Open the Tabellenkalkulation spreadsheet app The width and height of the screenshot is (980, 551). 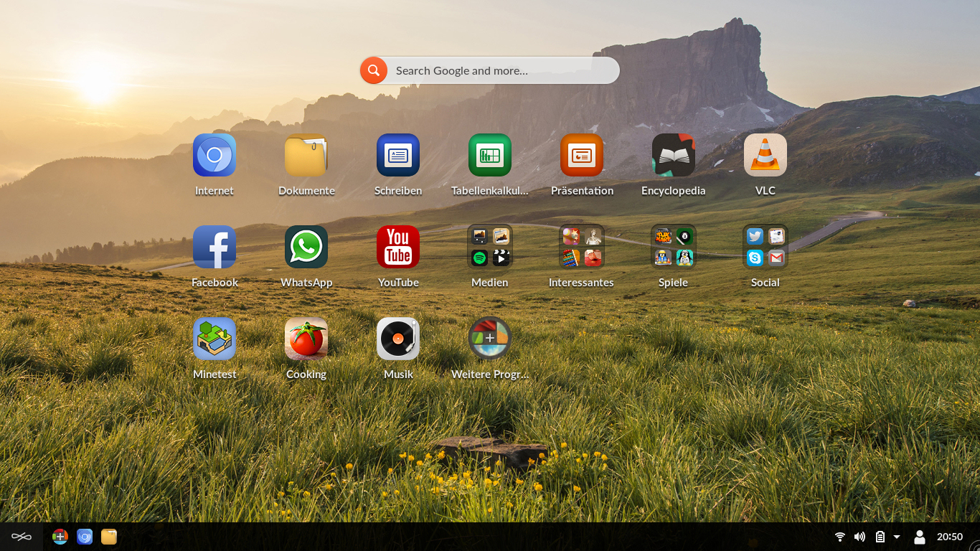pyautogui.click(x=490, y=155)
